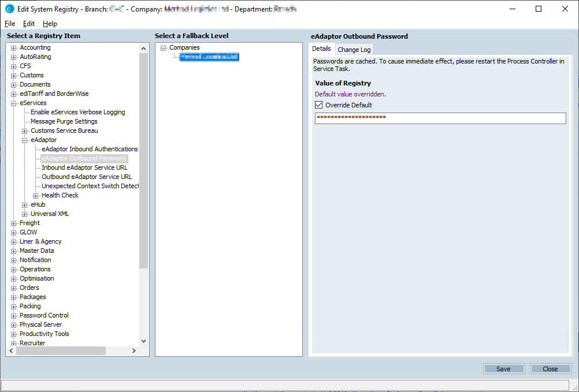Select eAdaptor Inbound Authentications item
This screenshot has width=579, height=392.
pyautogui.click(x=90, y=149)
